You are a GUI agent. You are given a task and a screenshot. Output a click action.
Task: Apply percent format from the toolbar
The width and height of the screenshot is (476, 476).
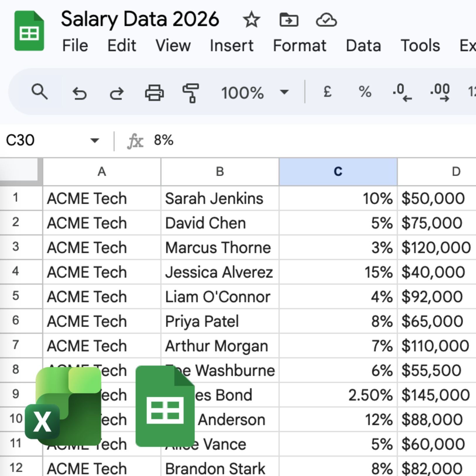365,92
